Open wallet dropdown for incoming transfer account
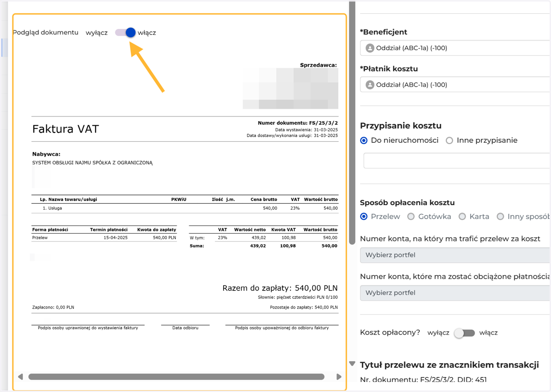Image resolution: width=551 pixels, height=392 pixels. (455, 255)
